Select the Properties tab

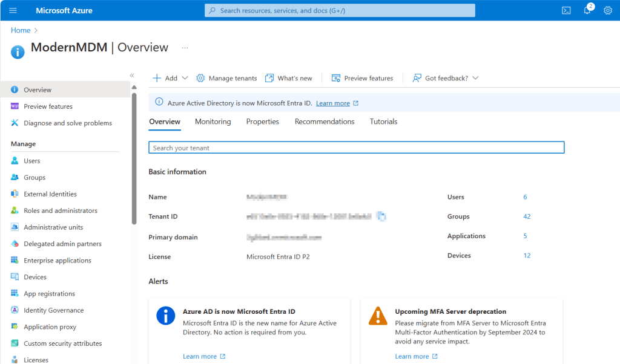(262, 122)
